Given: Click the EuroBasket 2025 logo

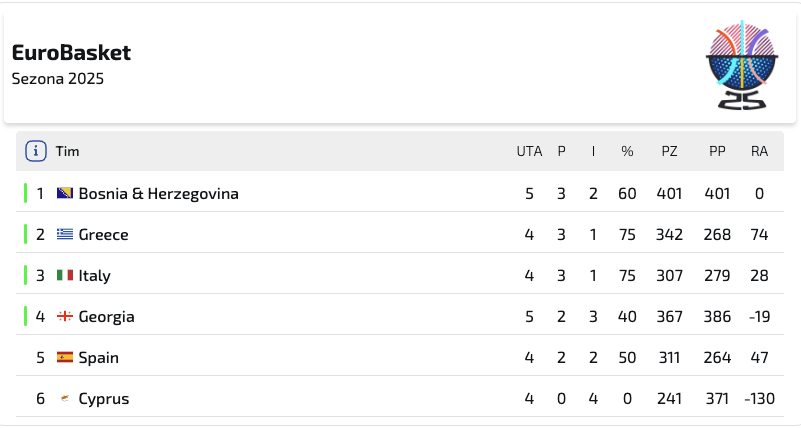Looking at the screenshot, I should 742,65.
